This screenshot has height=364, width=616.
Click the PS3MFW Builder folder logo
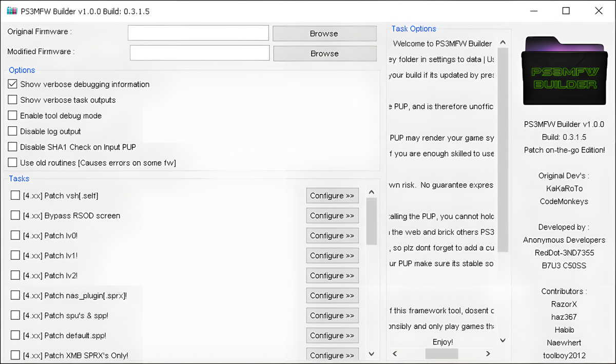coord(564,70)
